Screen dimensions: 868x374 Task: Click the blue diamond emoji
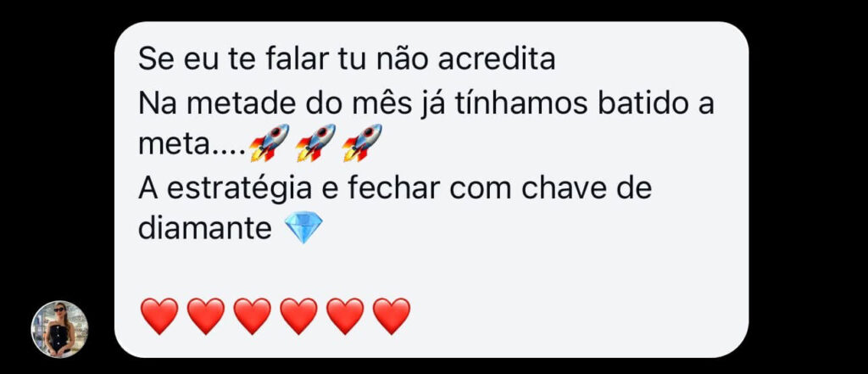pyautogui.click(x=303, y=229)
